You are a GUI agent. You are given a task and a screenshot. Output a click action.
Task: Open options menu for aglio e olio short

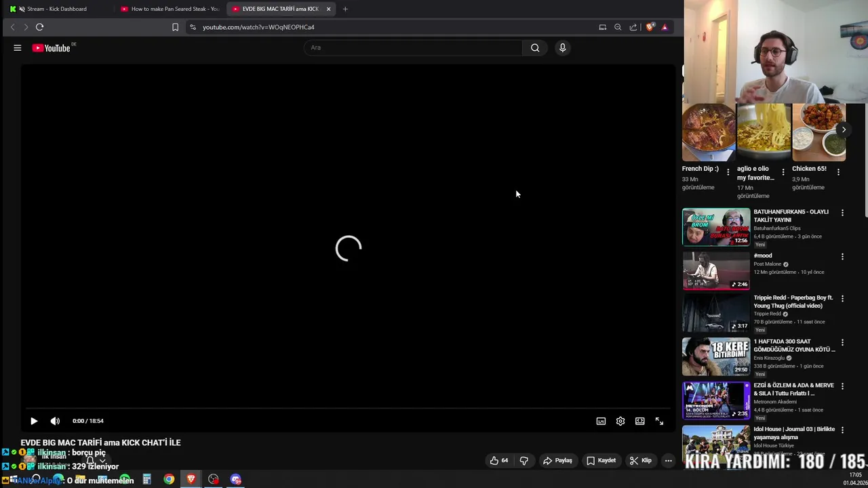pyautogui.click(x=783, y=172)
